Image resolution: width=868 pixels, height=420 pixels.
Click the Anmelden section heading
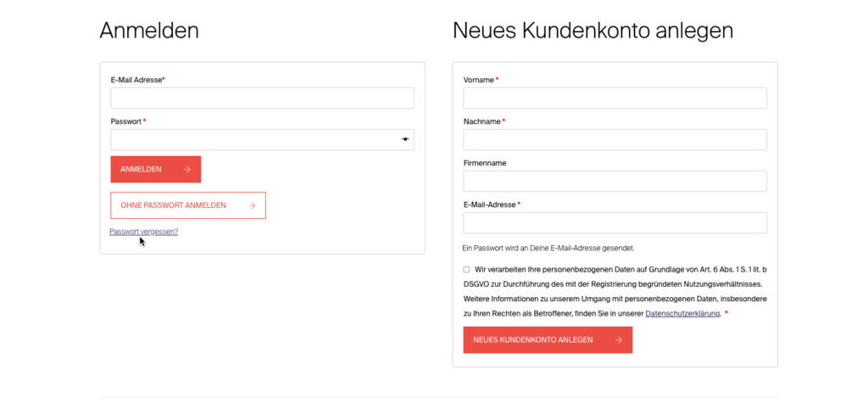pos(149,31)
